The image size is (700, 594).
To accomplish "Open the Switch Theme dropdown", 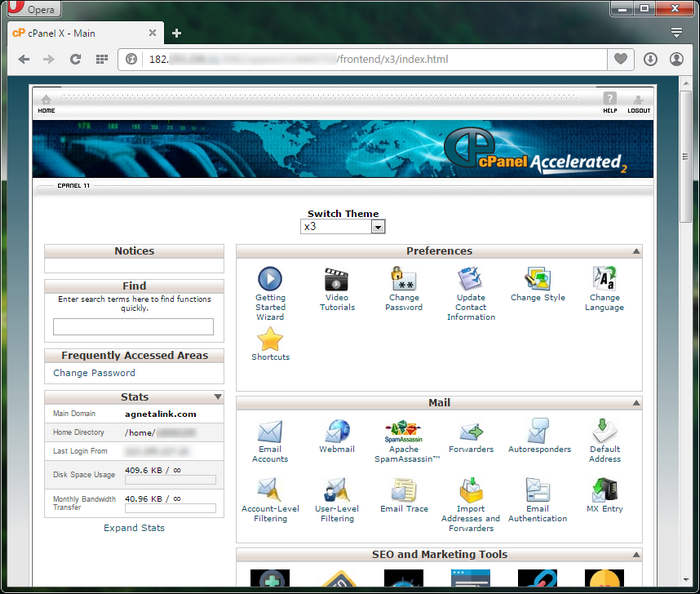I will coord(342,227).
